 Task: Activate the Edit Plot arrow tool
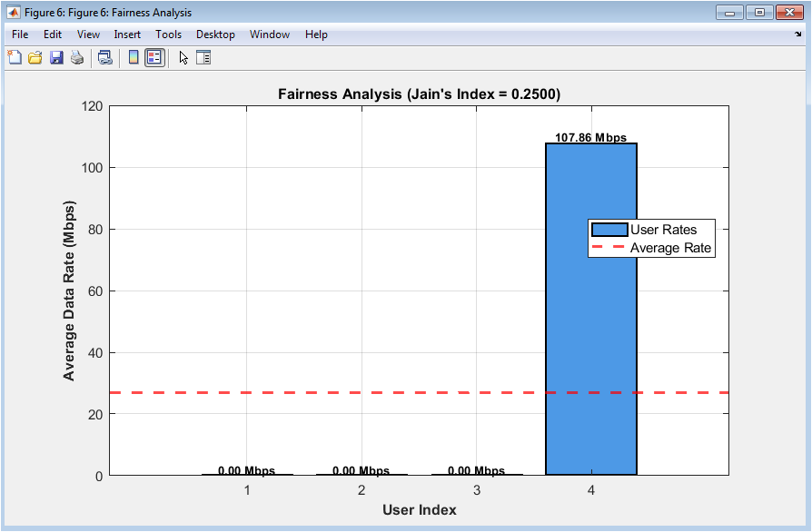[x=183, y=58]
